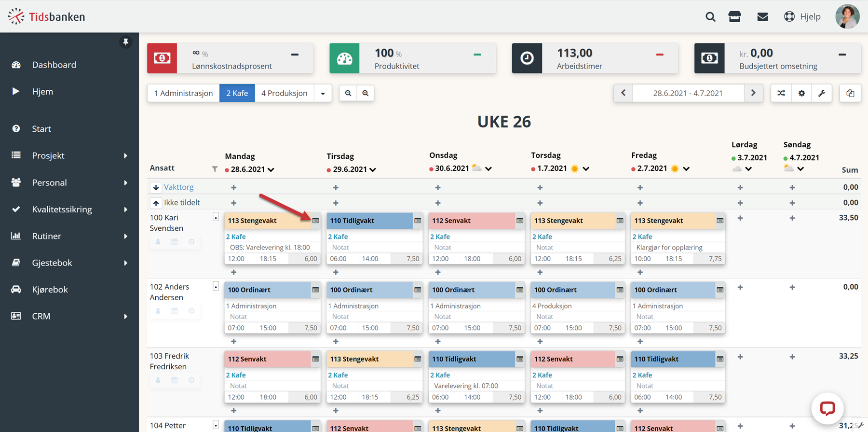Screen dimensions: 868x432
Task: Open the chat support bubble
Action: (x=827, y=408)
